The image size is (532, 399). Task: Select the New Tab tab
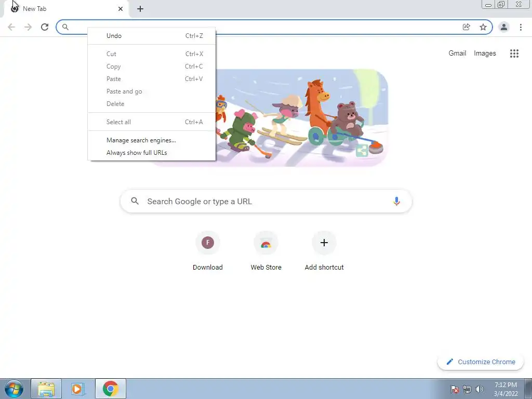(x=66, y=9)
